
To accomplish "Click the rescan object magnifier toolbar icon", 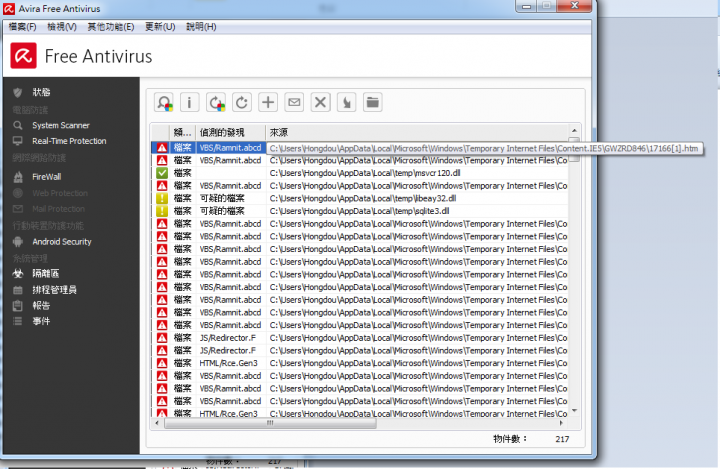I will click(164, 102).
